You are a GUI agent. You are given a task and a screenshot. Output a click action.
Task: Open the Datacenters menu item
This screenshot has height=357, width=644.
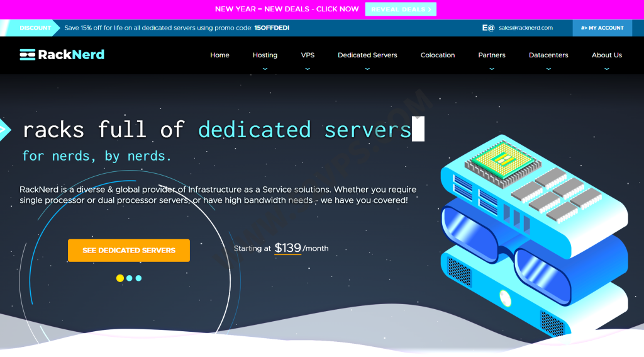[x=548, y=55]
